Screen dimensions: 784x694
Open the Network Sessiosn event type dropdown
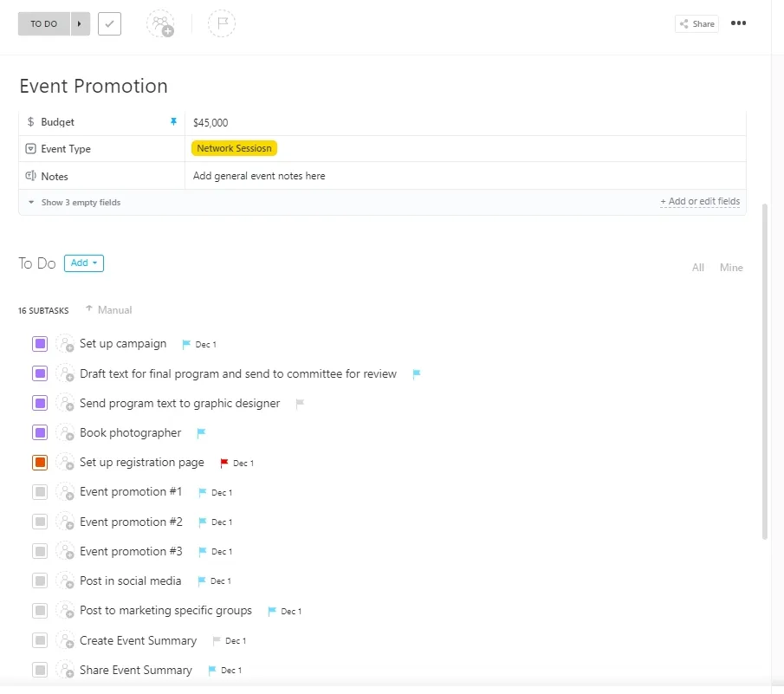[234, 148]
